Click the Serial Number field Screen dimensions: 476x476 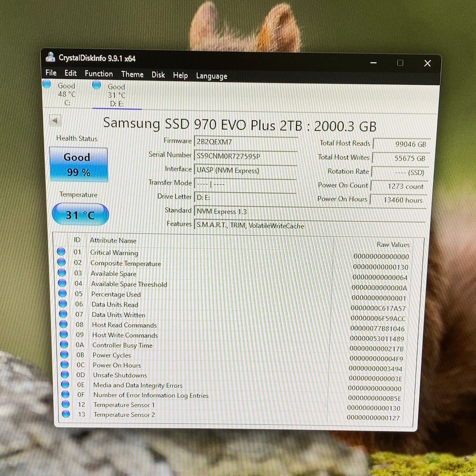(x=246, y=156)
